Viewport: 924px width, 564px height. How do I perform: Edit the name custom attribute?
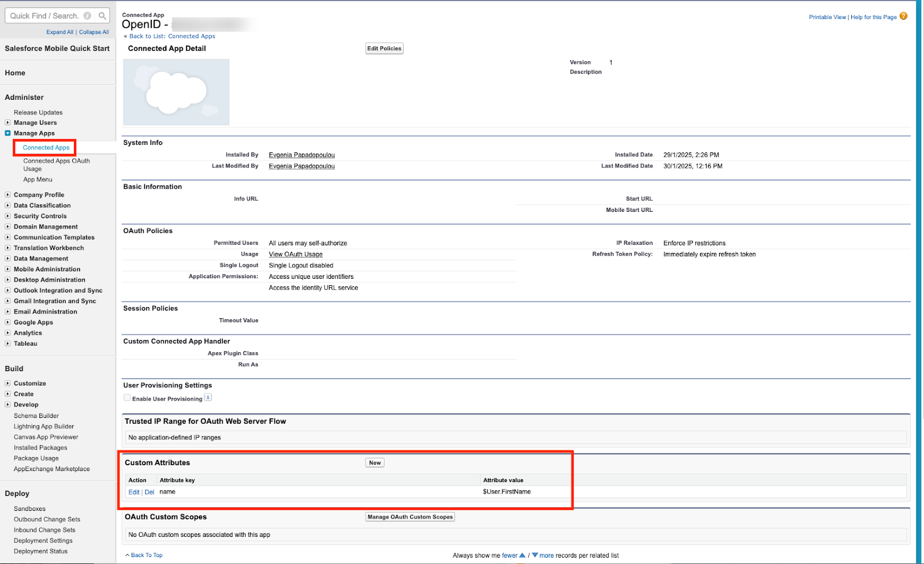(134, 492)
